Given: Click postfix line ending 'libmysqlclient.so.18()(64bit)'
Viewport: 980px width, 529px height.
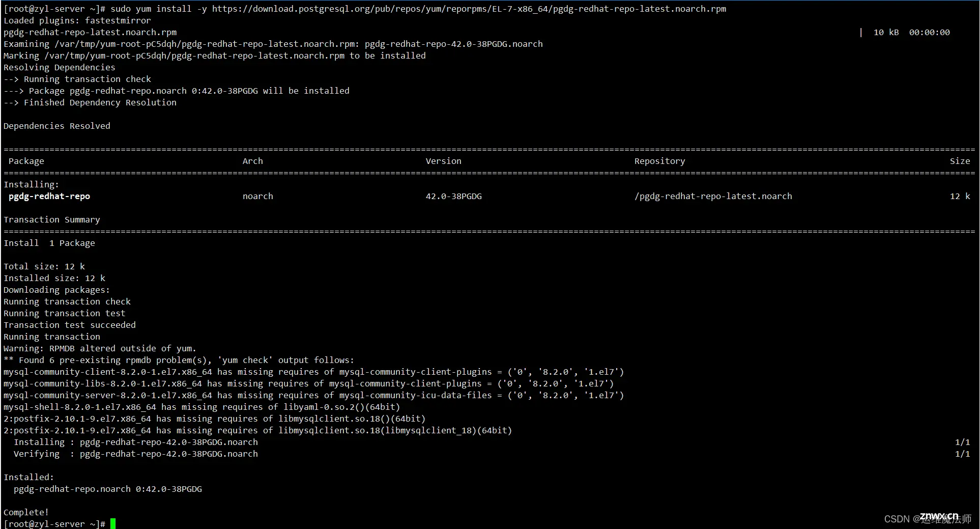Looking at the screenshot, I should pos(215,419).
